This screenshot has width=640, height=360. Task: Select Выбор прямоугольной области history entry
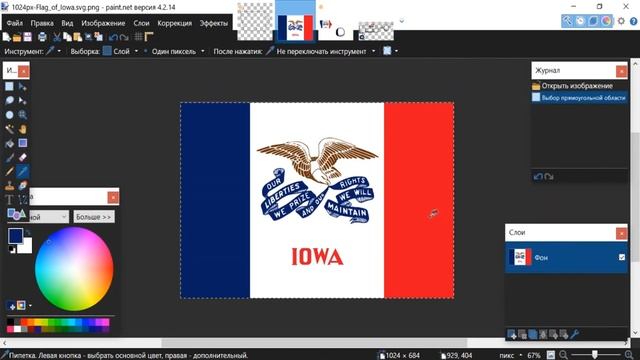579,98
